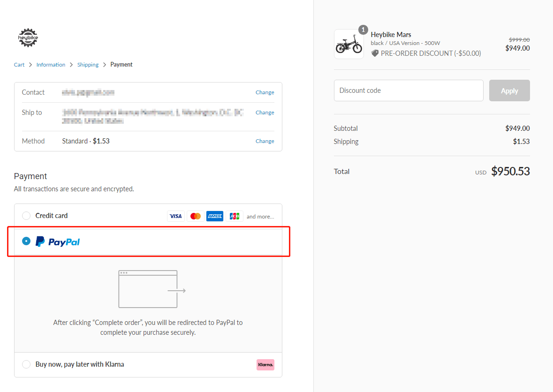Click the JCB card icon
Screen dimensions: 553x392
pyautogui.click(x=235, y=216)
